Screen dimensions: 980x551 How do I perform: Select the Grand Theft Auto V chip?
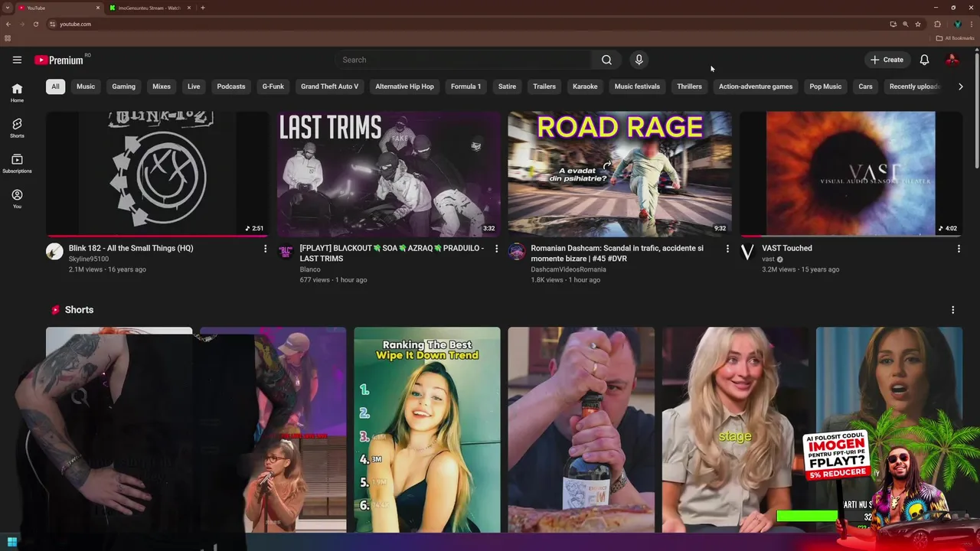329,86
